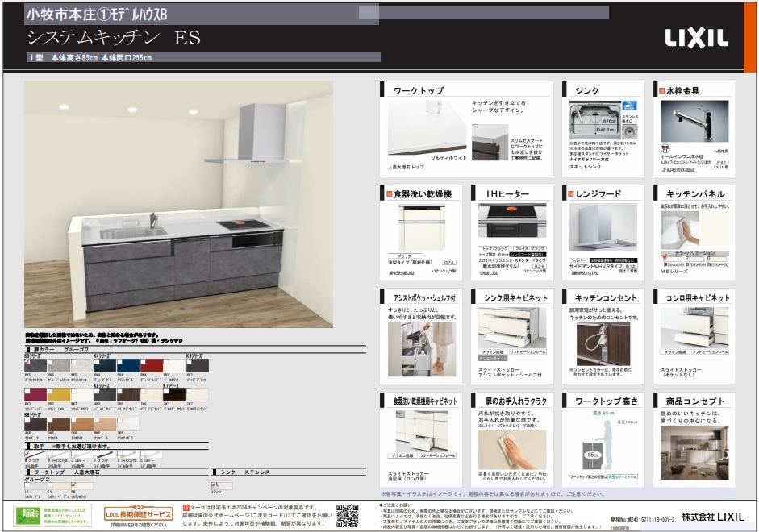Open the レンジフード hood image
This screenshot has height=532, width=759.
603,227
